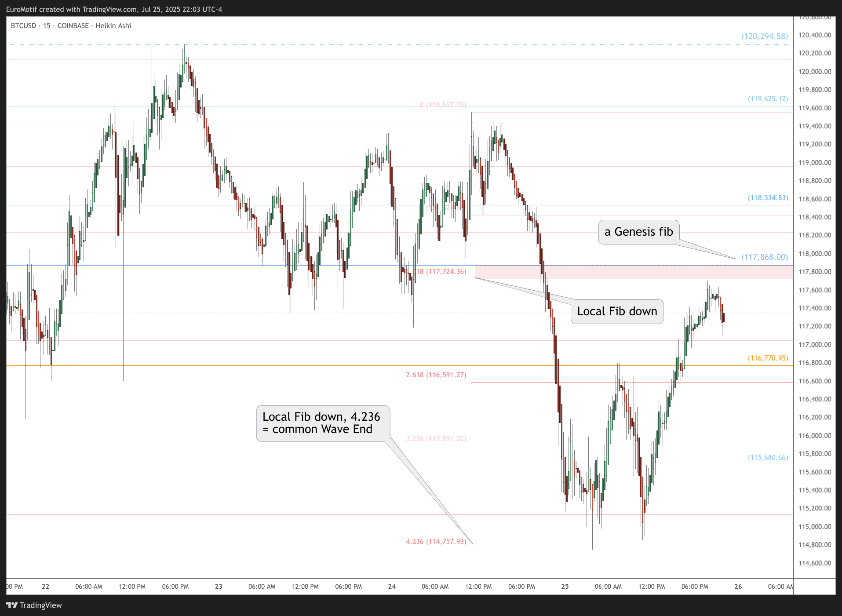Click the BTCUSD symbol title text
This screenshot has height=616, width=842.
click(71, 26)
